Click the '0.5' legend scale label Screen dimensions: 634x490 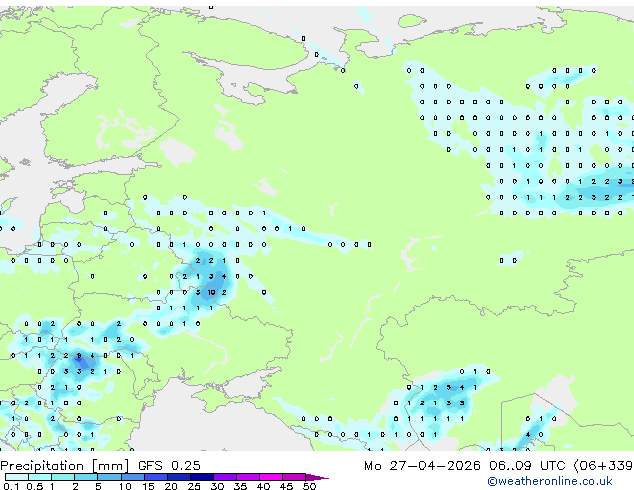(34, 486)
